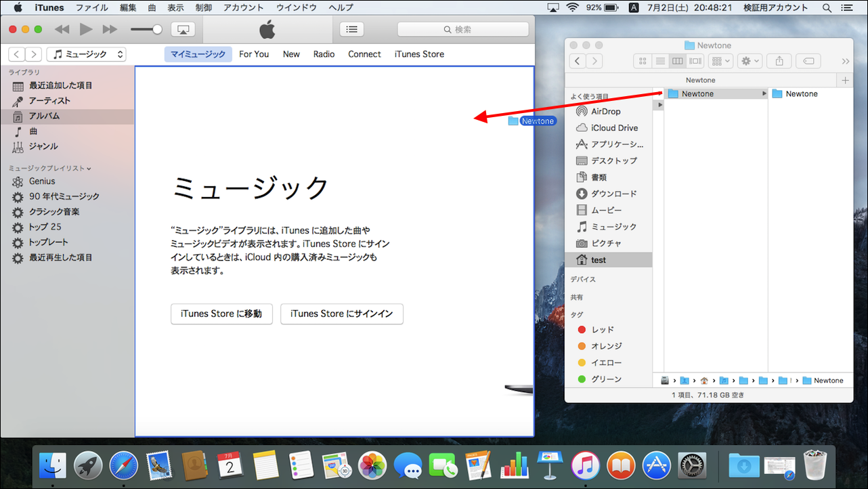Select the レッド tag in Finder
Screen dimensions: 868x489
(609, 330)
